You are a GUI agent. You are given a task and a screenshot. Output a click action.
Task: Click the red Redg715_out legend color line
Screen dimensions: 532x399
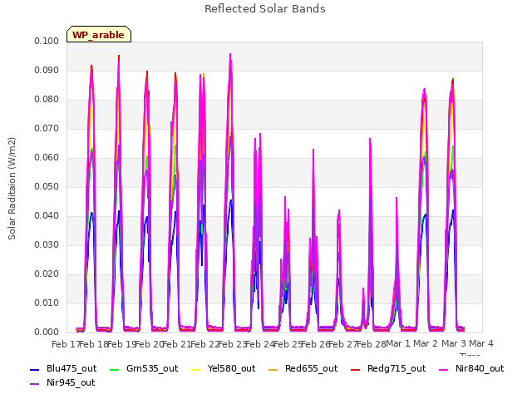point(355,369)
